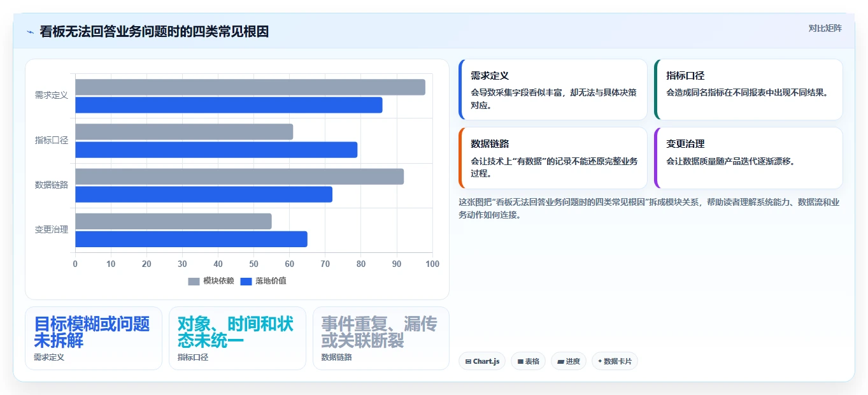Click the gray 模块依赖 bar for 指标口径
This screenshot has height=395, width=868.
184,132
